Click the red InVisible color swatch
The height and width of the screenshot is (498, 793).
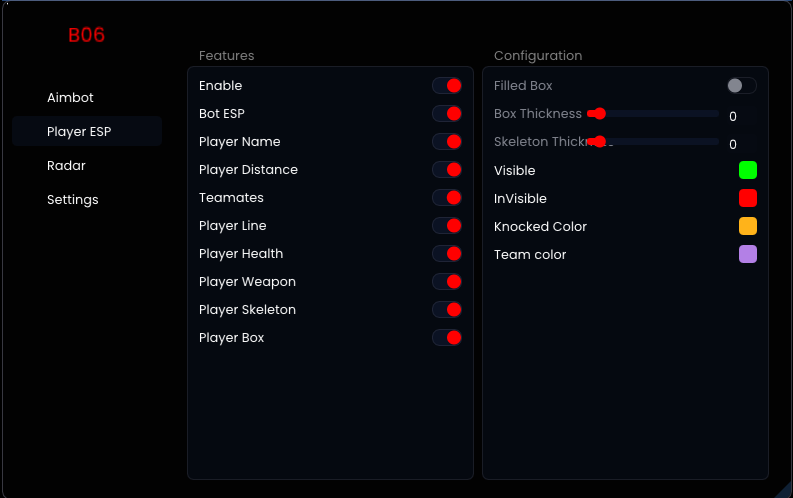coord(748,198)
